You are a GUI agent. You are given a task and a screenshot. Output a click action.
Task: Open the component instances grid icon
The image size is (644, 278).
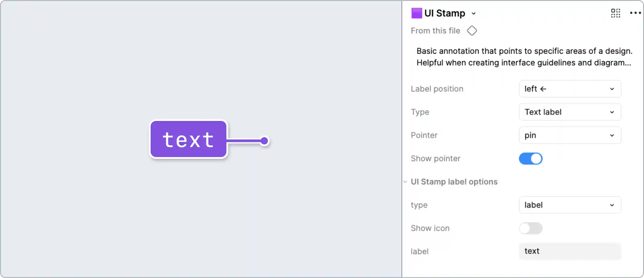click(615, 13)
